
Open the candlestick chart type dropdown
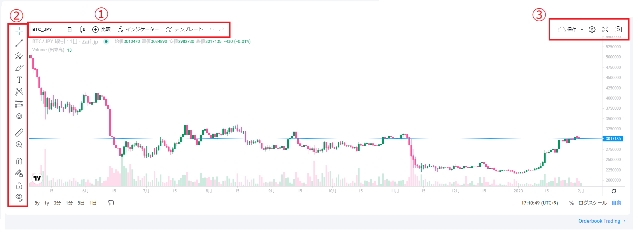tap(83, 29)
